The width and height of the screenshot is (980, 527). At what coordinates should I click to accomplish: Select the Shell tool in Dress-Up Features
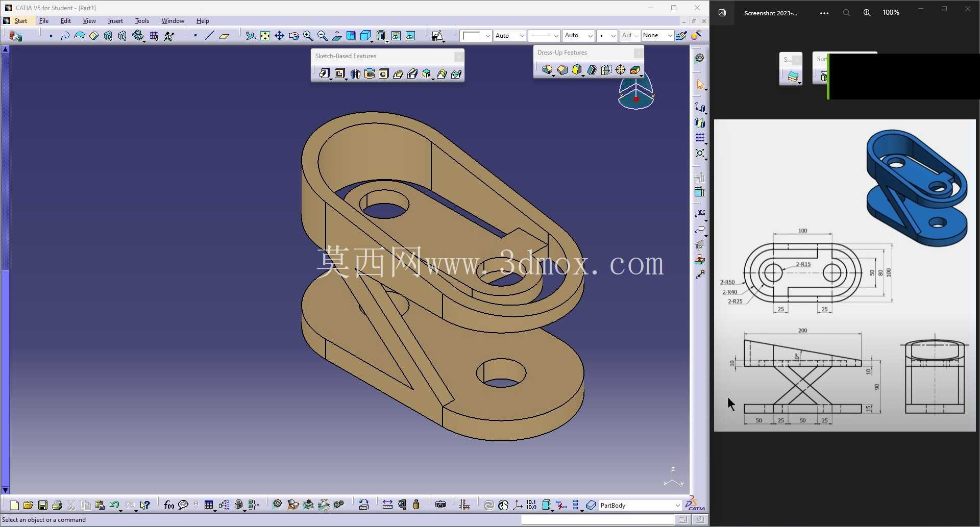point(592,70)
